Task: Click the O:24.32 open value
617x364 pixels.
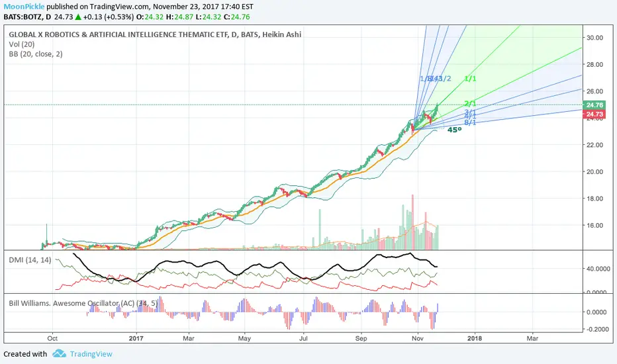Action: click(150, 17)
